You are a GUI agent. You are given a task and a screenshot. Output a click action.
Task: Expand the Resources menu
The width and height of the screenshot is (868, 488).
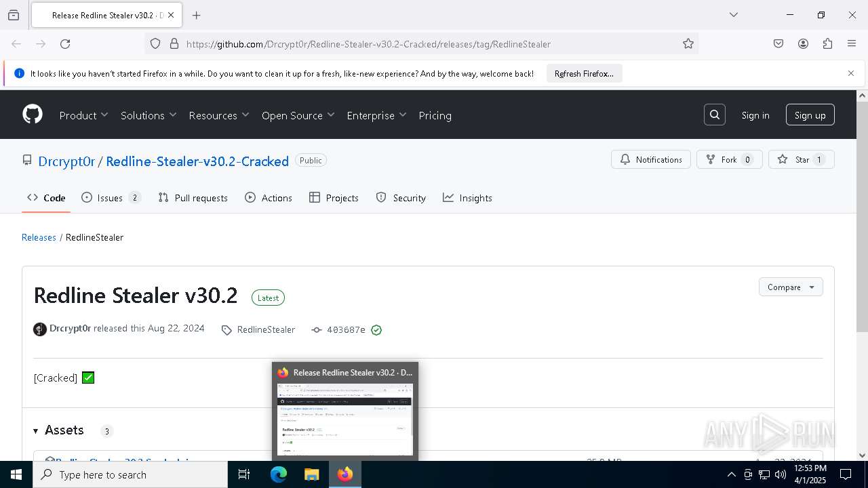219,115
